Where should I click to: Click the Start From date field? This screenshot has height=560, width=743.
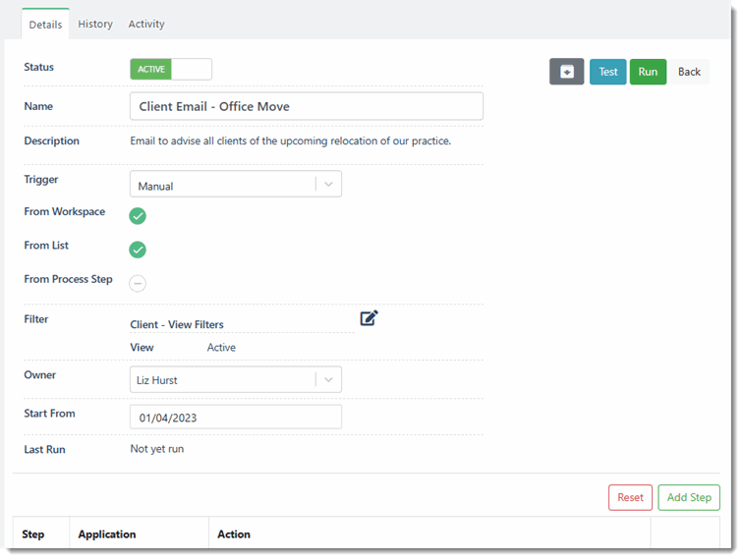point(236,418)
